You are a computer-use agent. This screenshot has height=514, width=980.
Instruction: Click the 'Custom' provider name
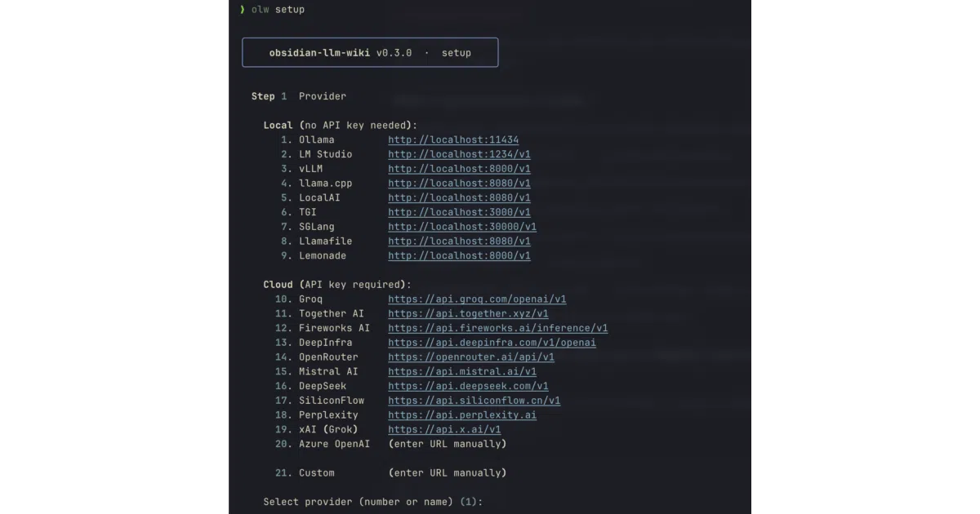tap(316, 472)
